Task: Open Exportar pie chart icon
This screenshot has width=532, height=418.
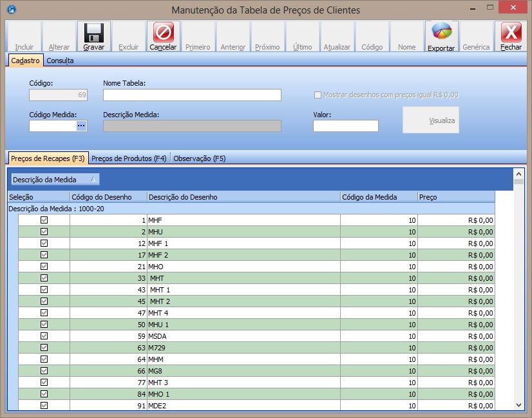Action: coord(441,33)
